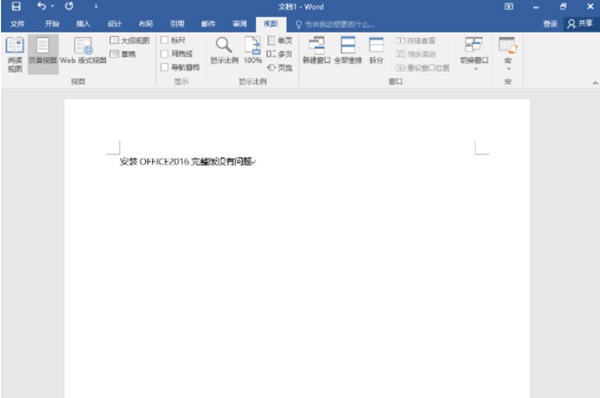Open the undo history dropdown arrow
Screen dimensions: 600x398
pyautogui.click(x=52, y=7)
